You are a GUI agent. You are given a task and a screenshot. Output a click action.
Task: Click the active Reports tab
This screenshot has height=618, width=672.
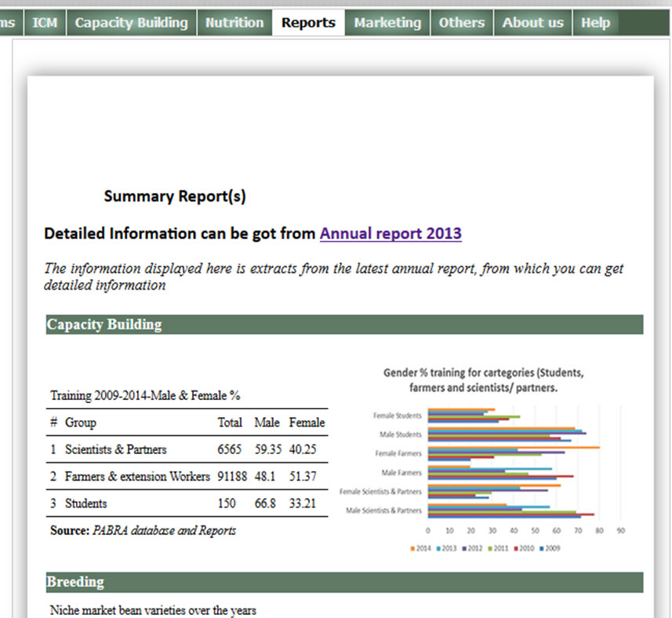click(x=308, y=23)
